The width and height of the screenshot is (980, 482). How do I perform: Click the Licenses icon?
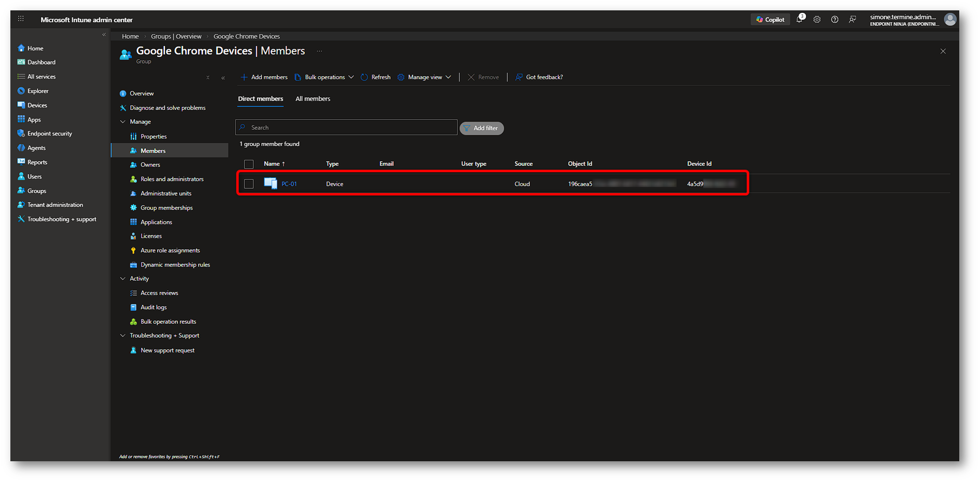coord(133,236)
